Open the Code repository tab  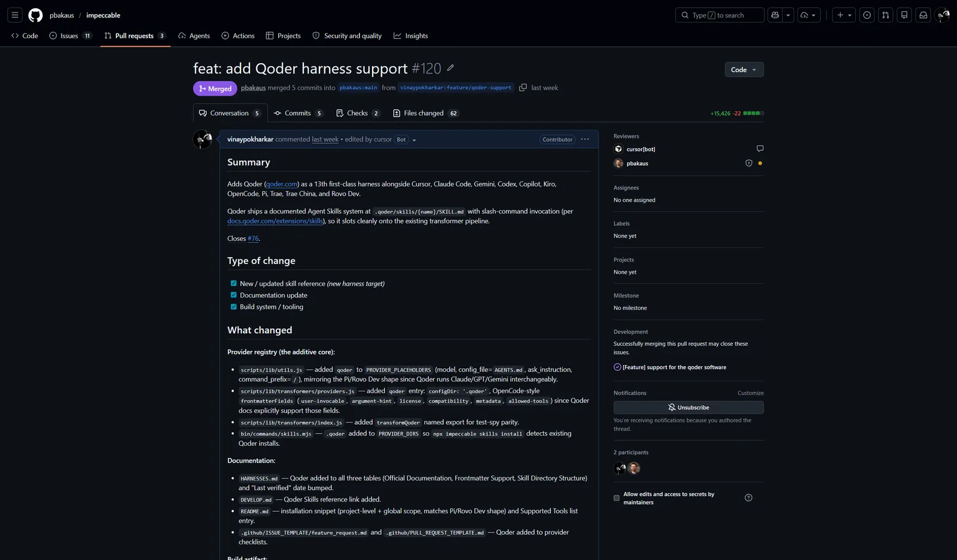coord(25,36)
